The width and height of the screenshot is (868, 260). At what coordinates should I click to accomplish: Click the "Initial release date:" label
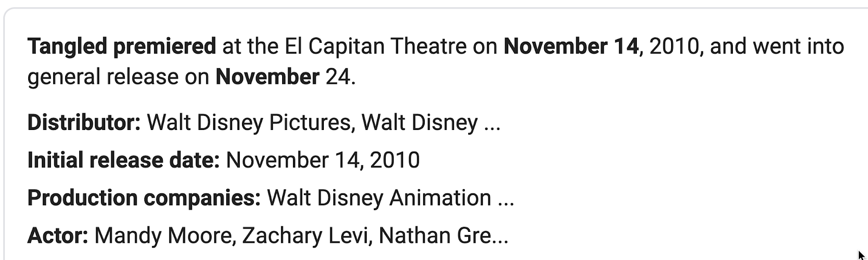123,160
